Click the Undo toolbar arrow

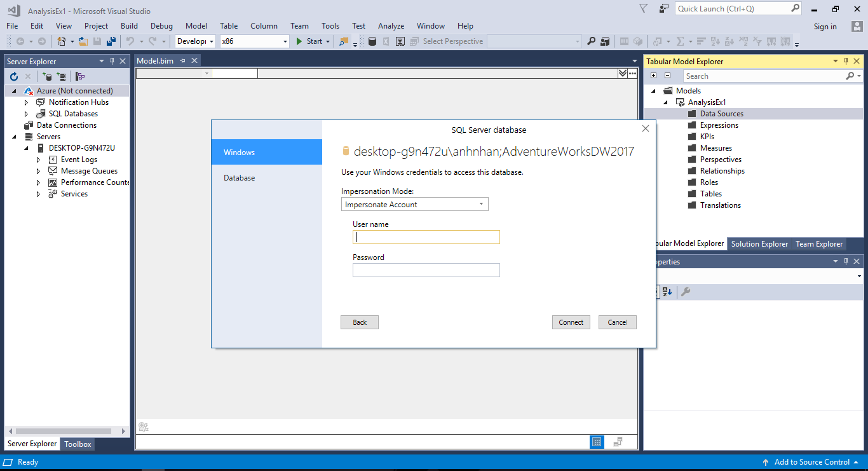pos(130,41)
